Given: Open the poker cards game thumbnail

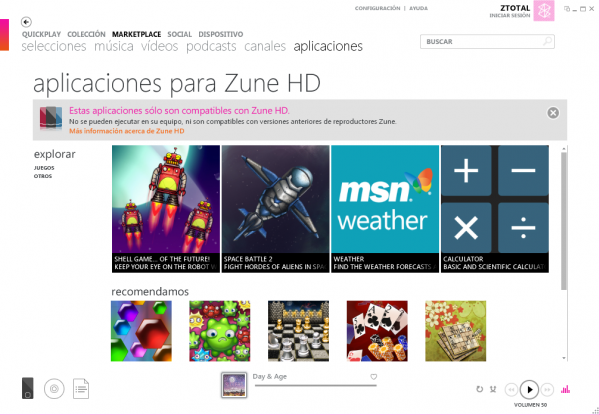Looking at the screenshot, I should click(x=377, y=331).
